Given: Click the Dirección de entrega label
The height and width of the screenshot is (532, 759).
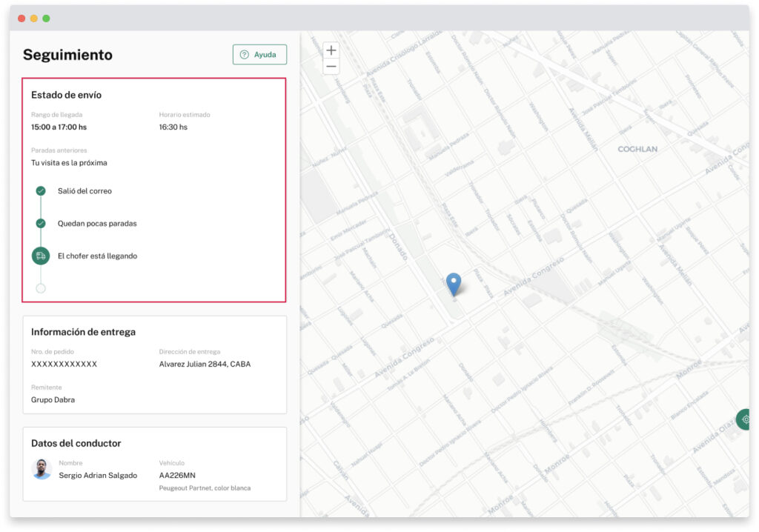Looking at the screenshot, I should click(190, 352).
